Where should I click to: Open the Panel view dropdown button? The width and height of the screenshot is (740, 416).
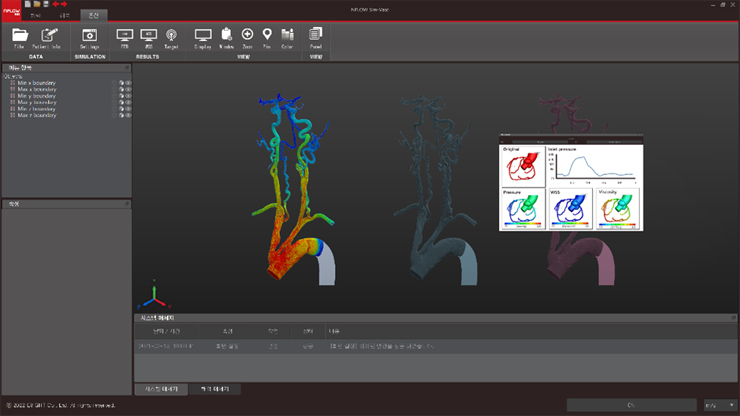tap(316, 37)
